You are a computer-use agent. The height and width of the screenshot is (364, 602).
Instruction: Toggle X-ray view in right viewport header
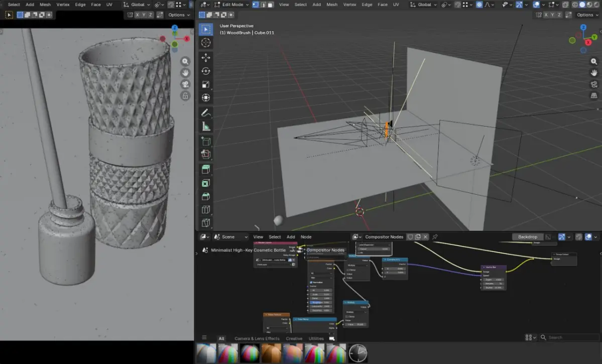pos(565,5)
